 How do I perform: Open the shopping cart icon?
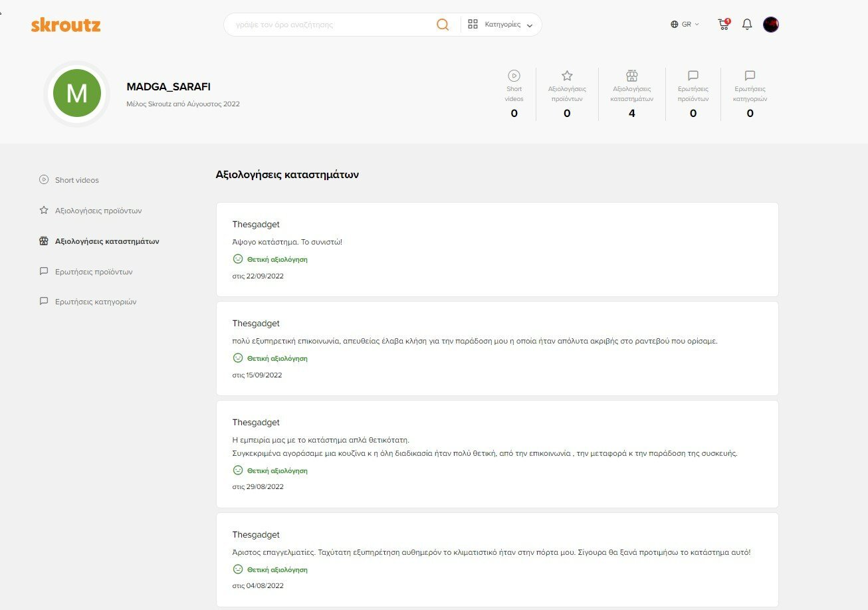(x=724, y=25)
